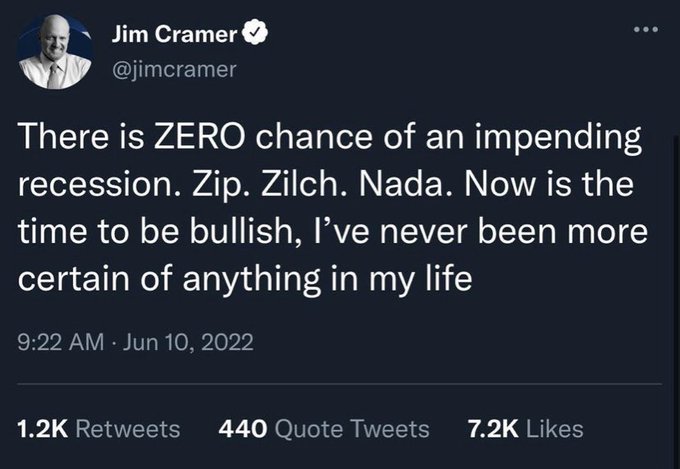This screenshot has width=680, height=469.
Task: Click the Jun 10, 2022 date
Action: click(x=188, y=342)
